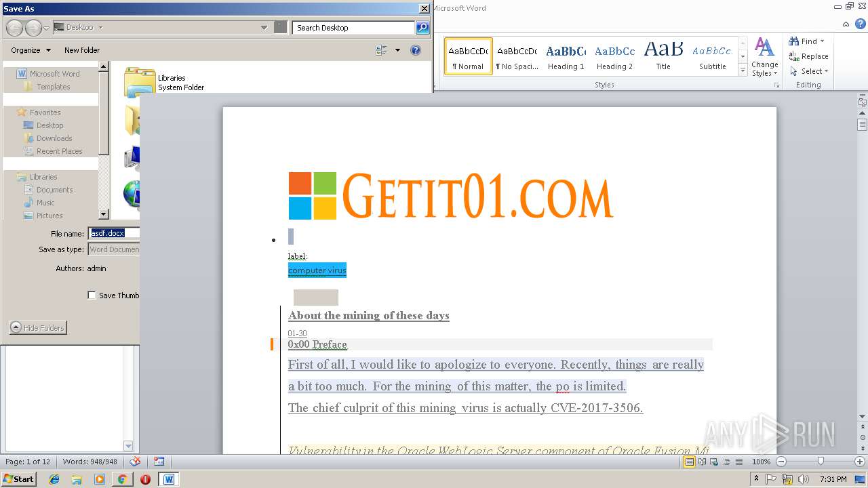Launch Internet Explorer from taskbar
Image resolution: width=868 pixels, height=488 pixels.
coord(54,479)
